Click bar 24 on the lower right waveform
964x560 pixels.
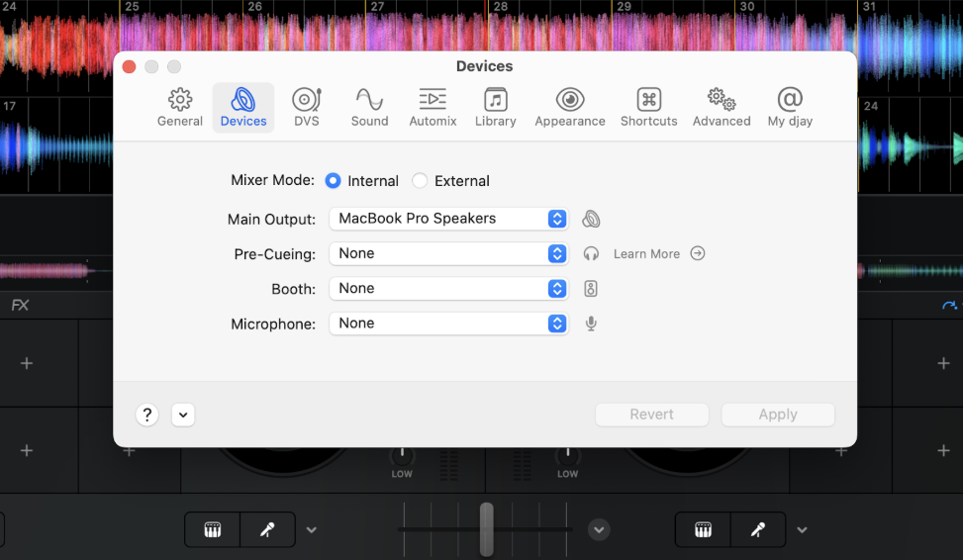point(871,106)
